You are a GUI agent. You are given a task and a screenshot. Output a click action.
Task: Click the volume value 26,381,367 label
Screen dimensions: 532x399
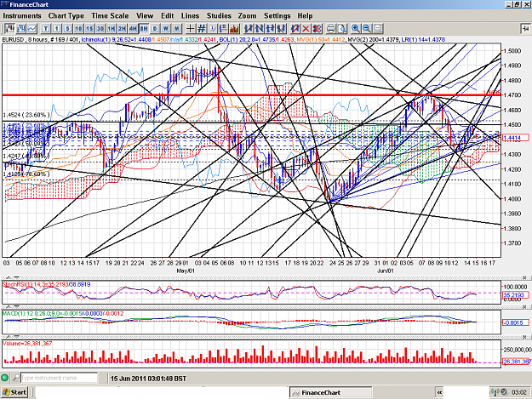pos(517,362)
